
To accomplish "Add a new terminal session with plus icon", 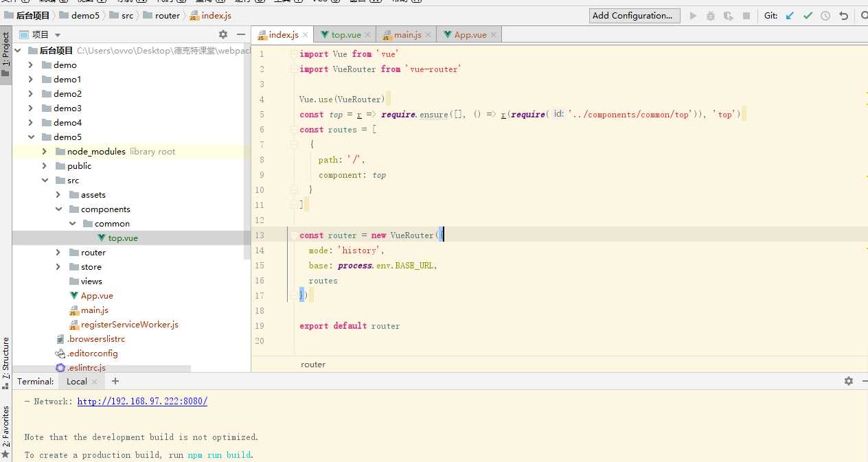I will click(115, 381).
